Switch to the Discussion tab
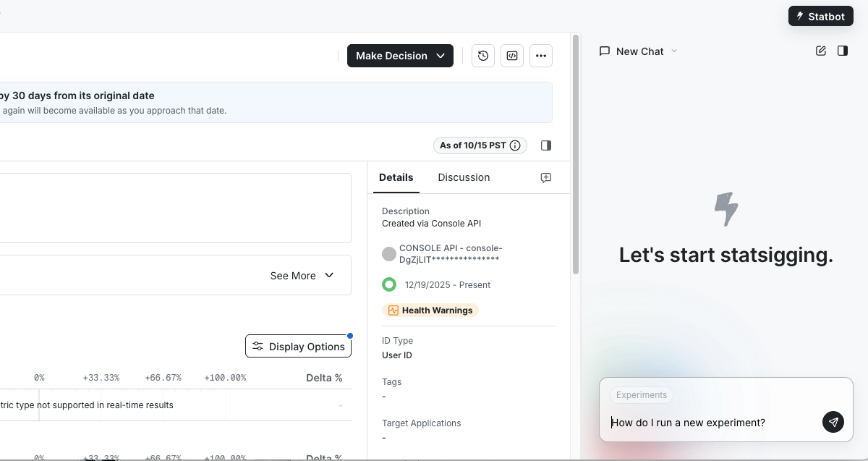The width and height of the screenshot is (868, 461). (x=464, y=177)
